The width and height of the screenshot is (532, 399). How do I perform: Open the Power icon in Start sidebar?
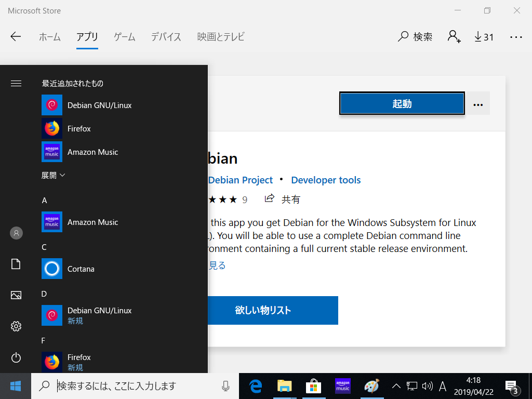click(x=16, y=357)
